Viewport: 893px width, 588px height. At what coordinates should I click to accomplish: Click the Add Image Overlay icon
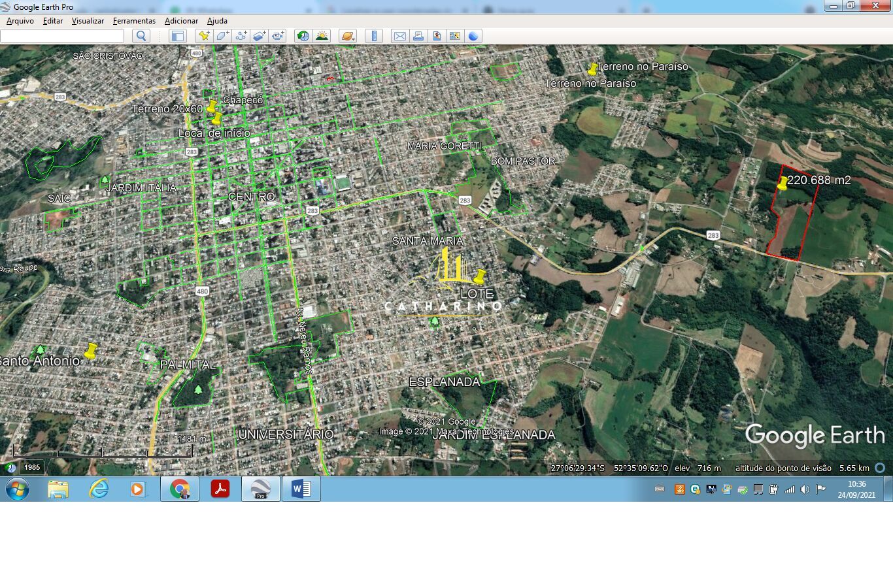click(x=260, y=36)
